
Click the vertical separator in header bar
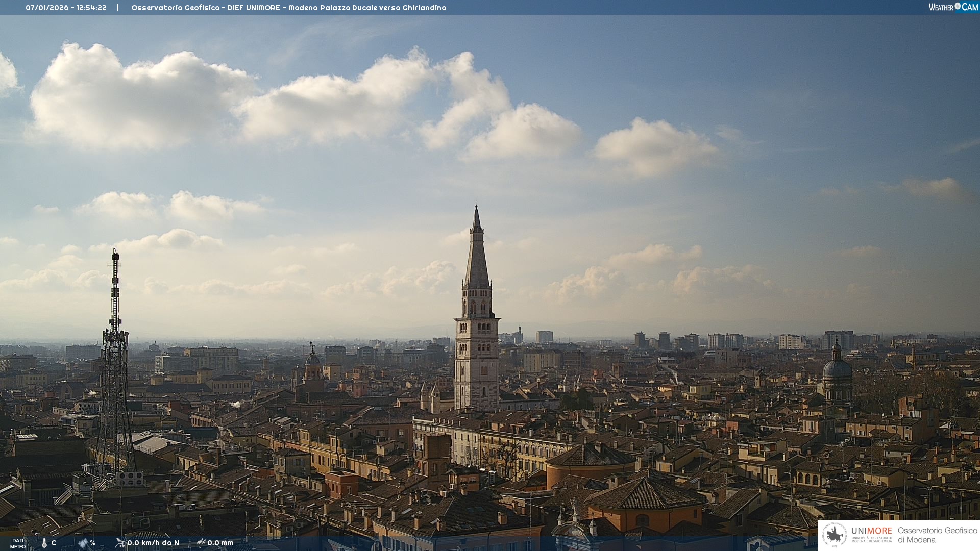pyautogui.click(x=118, y=8)
